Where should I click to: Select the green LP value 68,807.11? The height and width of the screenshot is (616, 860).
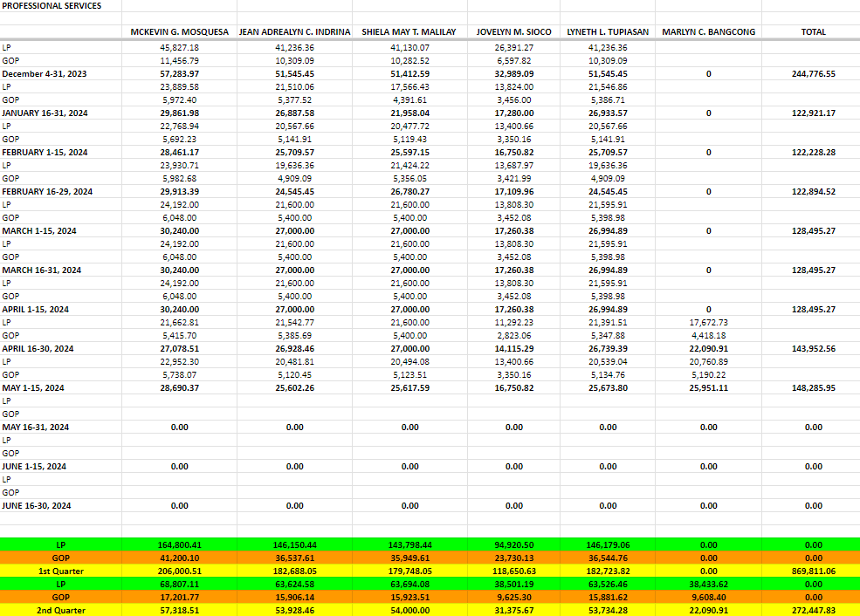[x=179, y=585]
